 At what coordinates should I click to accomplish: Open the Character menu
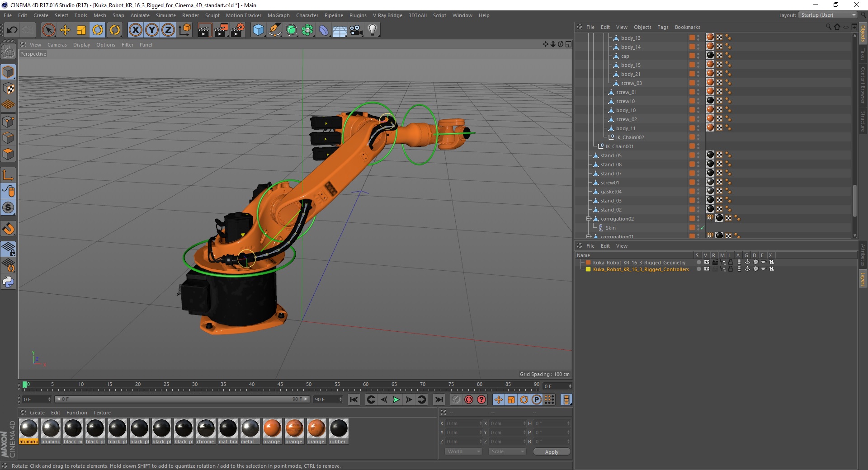[307, 15]
